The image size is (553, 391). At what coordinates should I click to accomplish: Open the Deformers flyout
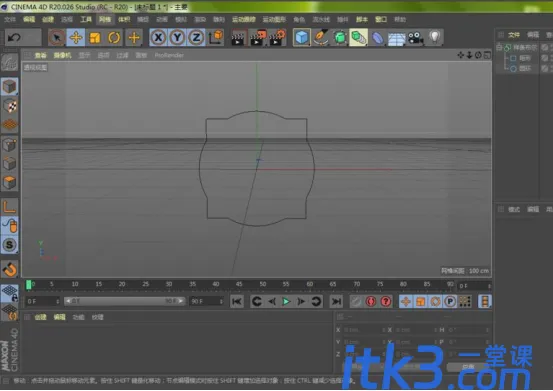click(x=377, y=37)
